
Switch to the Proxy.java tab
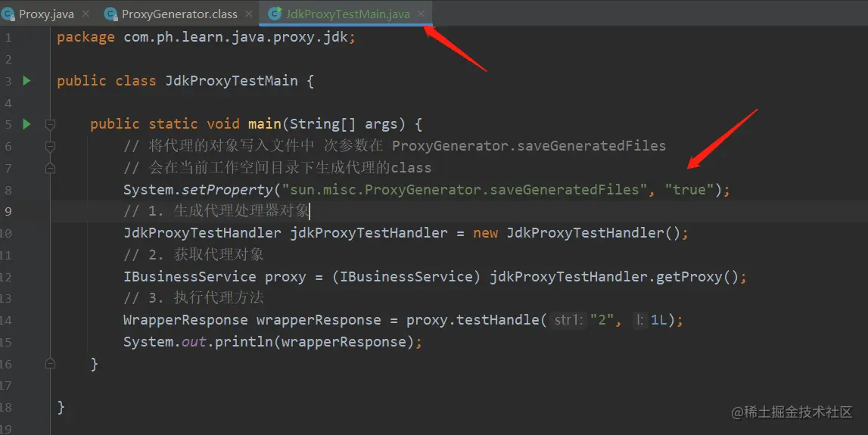(x=46, y=14)
